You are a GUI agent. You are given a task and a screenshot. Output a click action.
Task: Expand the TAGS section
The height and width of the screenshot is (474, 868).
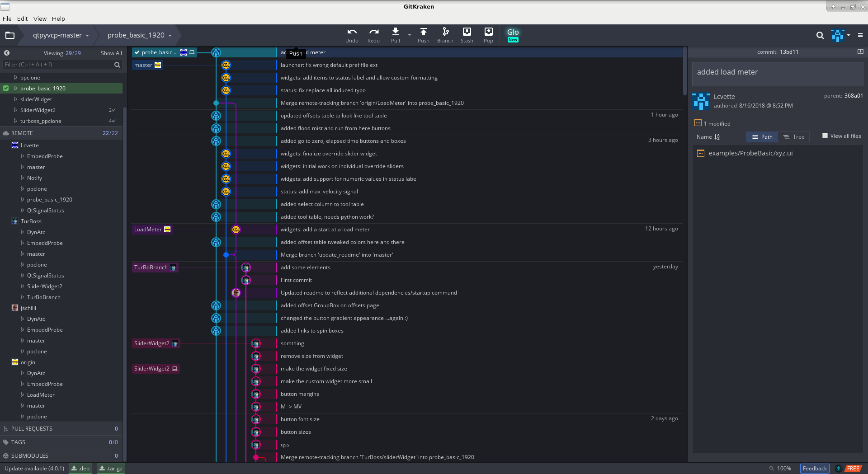pos(61,442)
